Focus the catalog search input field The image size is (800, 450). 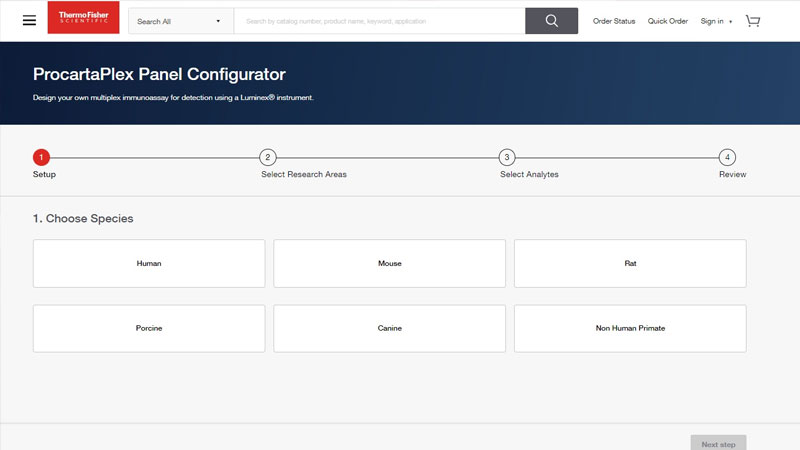(x=379, y=21)
